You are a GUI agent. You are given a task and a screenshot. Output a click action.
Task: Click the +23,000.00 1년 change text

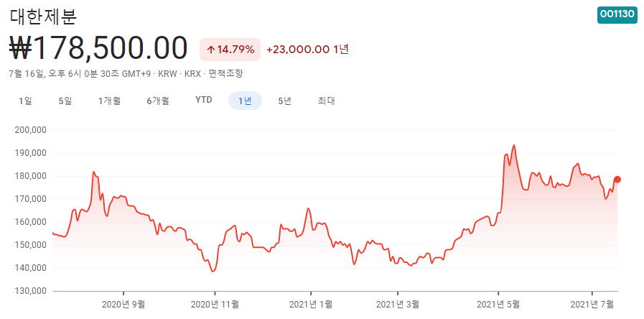coord(307,50)
